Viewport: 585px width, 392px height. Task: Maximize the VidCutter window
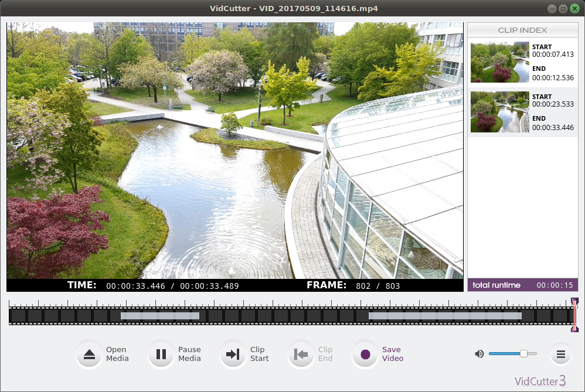pyautogui.click(x=563, y=8)
